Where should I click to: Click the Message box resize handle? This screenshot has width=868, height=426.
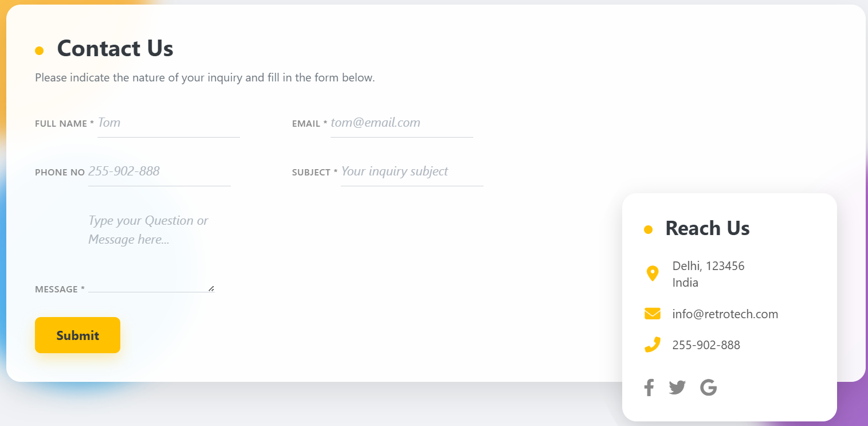click(x=211, y=289)
